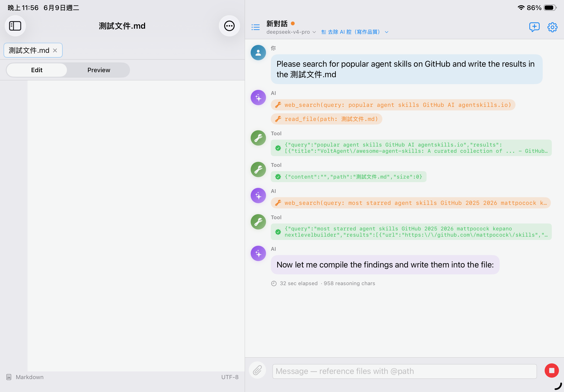Click green check on popular agent skills result
Image resolution: width=564 pixels, height=392 pixels.
coord(278,148)
